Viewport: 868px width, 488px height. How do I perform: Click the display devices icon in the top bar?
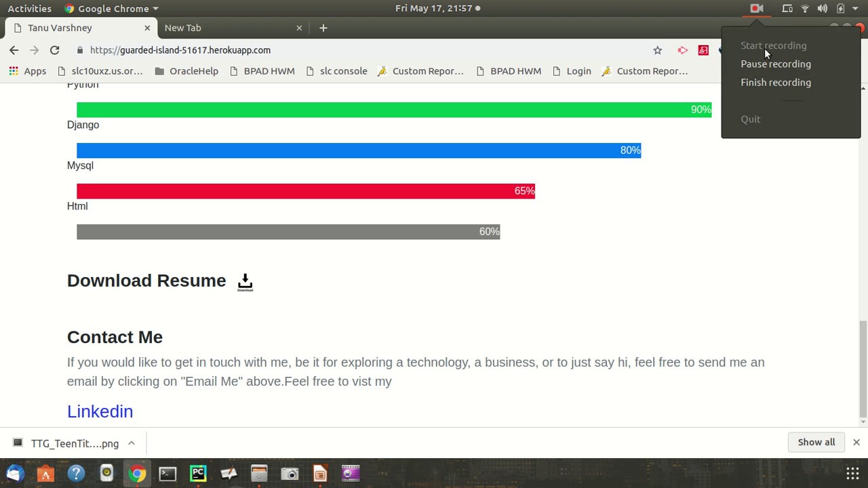click(x=787, y=8)
